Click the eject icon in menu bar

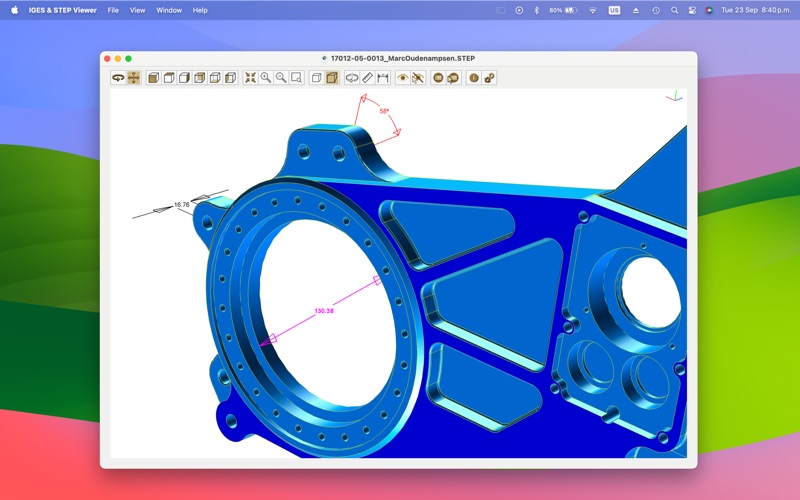click(636, 10)
